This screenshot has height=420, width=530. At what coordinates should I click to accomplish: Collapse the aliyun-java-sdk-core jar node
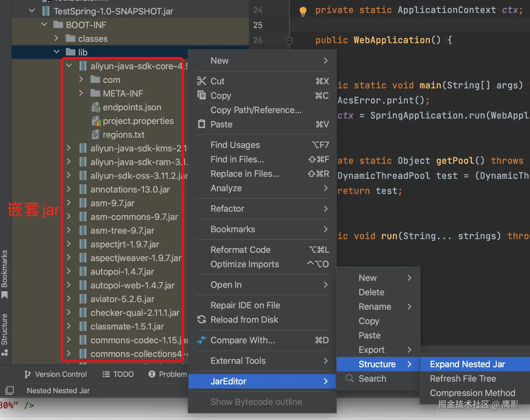click(x=69, y=65)
